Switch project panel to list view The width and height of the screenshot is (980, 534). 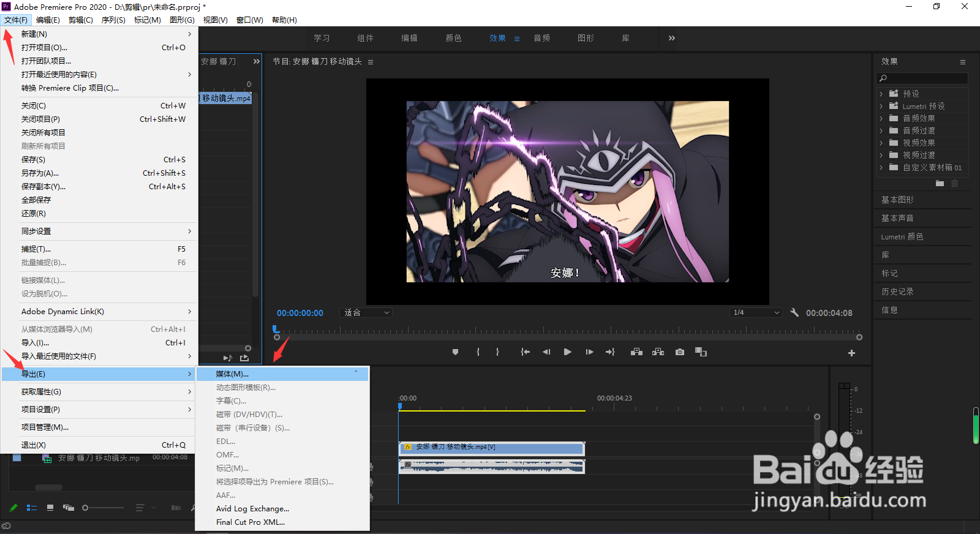click(x=32, y=508)
